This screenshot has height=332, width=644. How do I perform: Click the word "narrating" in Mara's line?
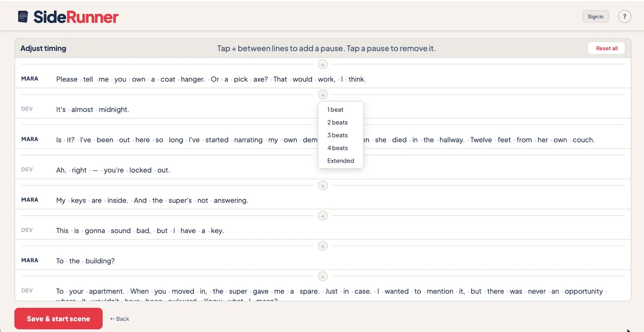248,140
